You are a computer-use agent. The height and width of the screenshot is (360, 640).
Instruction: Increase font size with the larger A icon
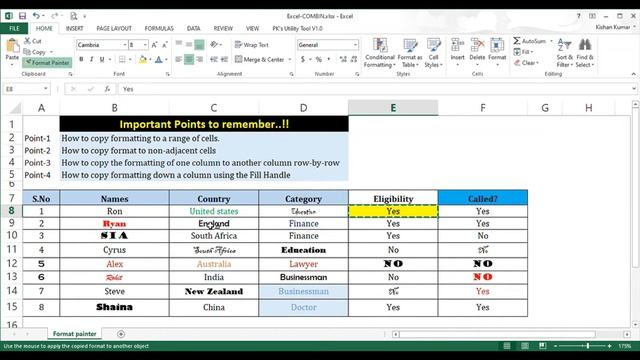tap(154, 45)
